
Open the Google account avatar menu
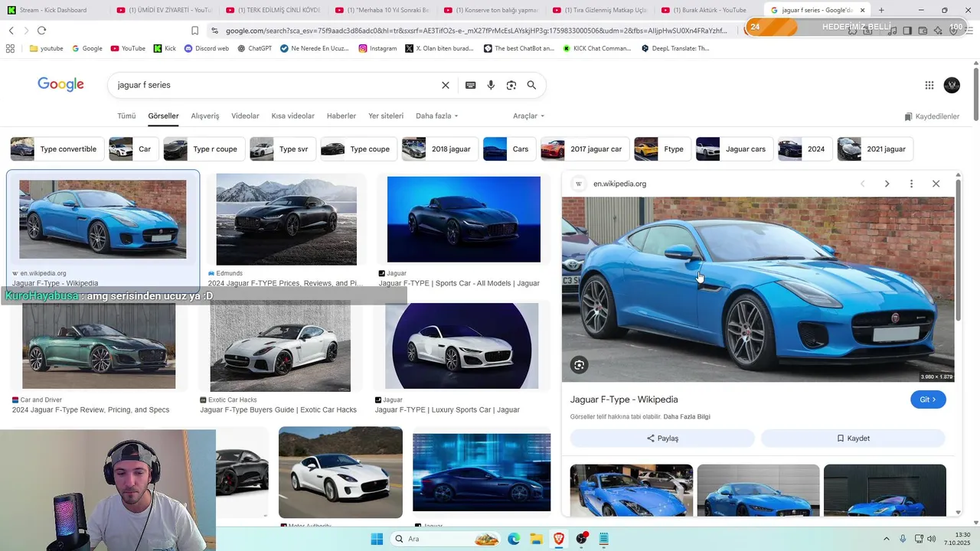point(952,85)
